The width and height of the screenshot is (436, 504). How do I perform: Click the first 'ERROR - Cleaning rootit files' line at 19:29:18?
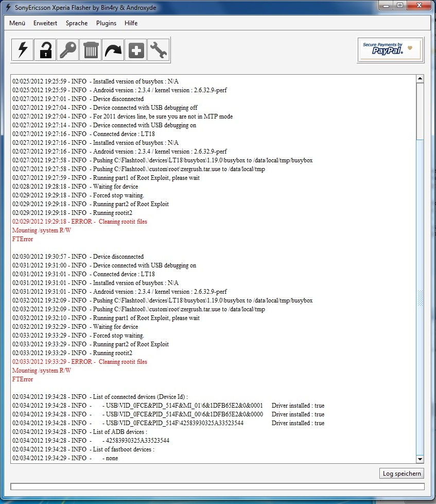80,222
